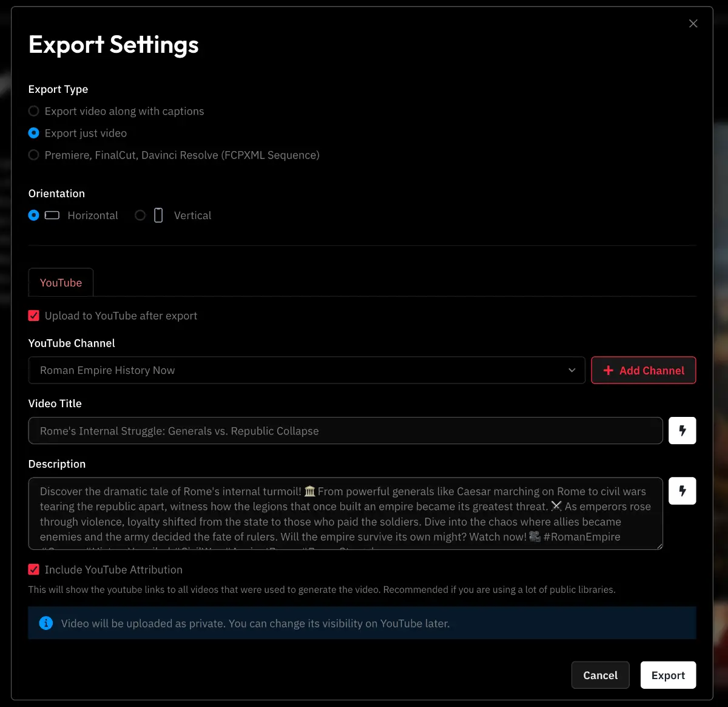Choose Premiere, FinalCut, Davinci Resolve export
This screenshot has height=707, width=728.
pyautogui.click(x=34, y=155)
